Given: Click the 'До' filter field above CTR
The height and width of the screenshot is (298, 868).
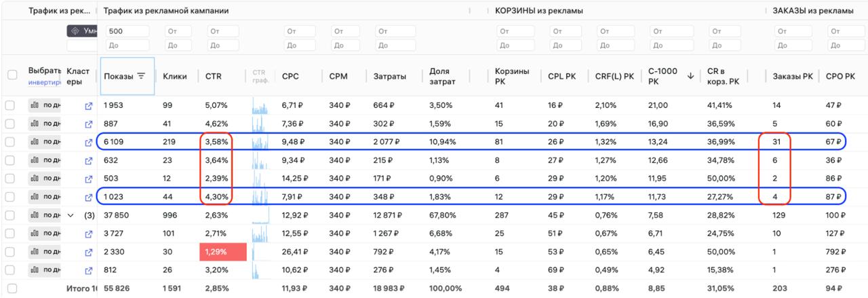Looking at the screenshot, I should [x=223, y=44].
